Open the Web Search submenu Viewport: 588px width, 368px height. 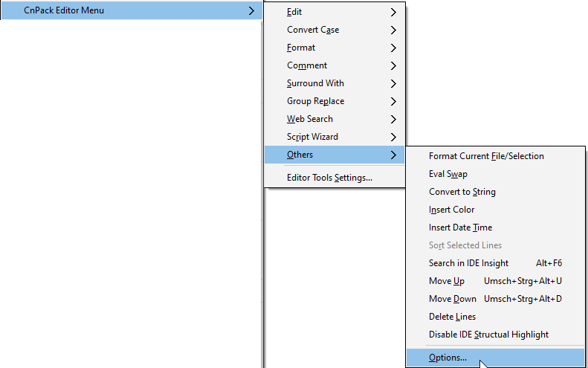coord(334,119)
